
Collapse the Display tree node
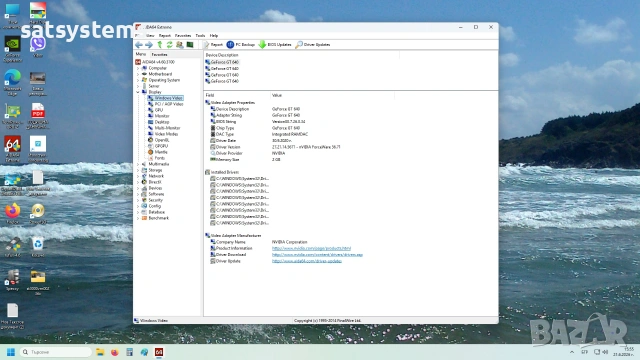pyautogui.click(x=138, y=92)
